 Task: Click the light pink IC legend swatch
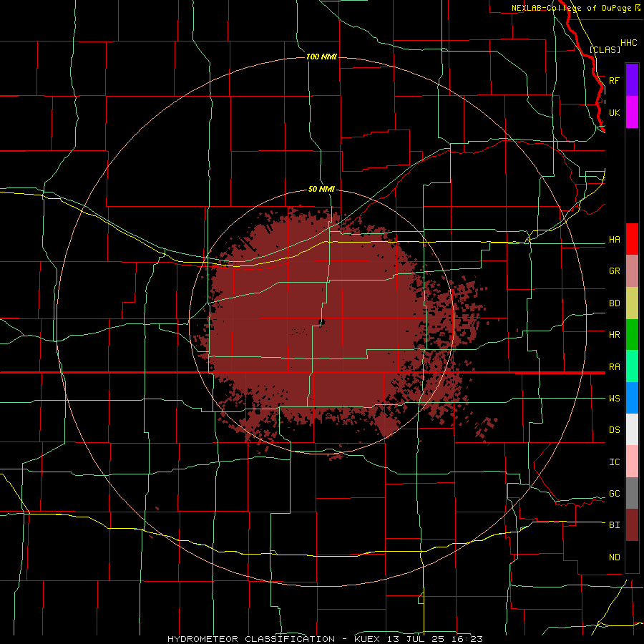(632, 462)
